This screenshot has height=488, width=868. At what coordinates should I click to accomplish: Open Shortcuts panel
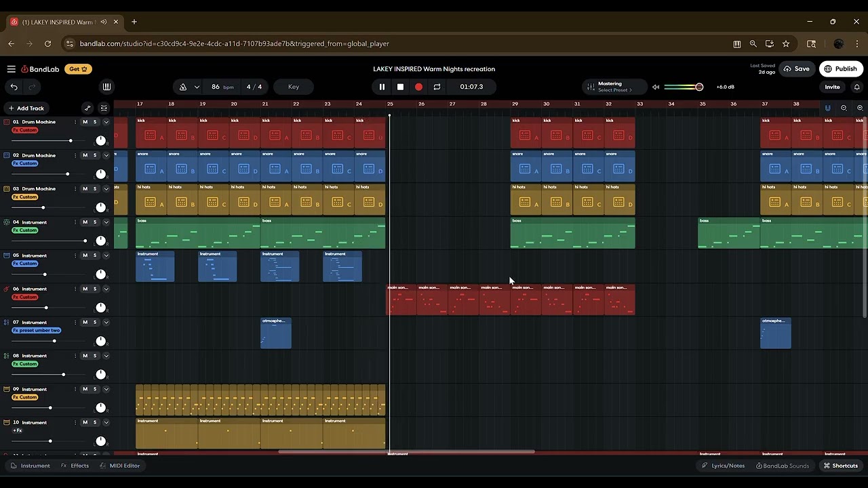pyautogui.click(x=841, y=466)
